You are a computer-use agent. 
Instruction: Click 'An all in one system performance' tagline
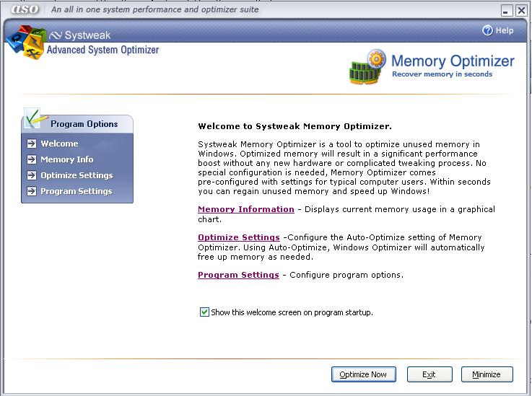(154, 9)
